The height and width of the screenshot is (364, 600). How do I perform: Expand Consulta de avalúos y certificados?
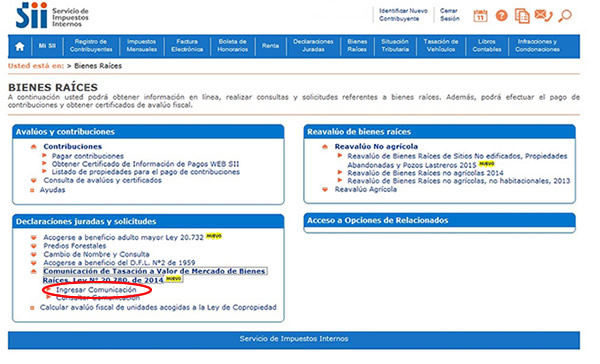[103, 180]
